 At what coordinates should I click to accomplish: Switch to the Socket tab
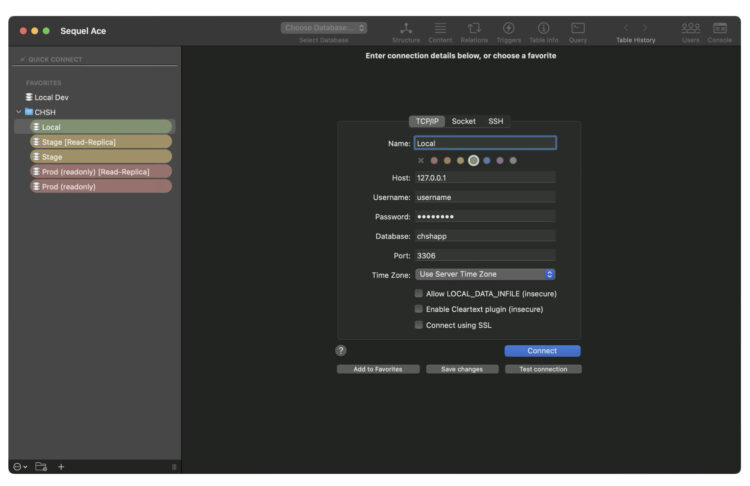click(x=463, y=122)
